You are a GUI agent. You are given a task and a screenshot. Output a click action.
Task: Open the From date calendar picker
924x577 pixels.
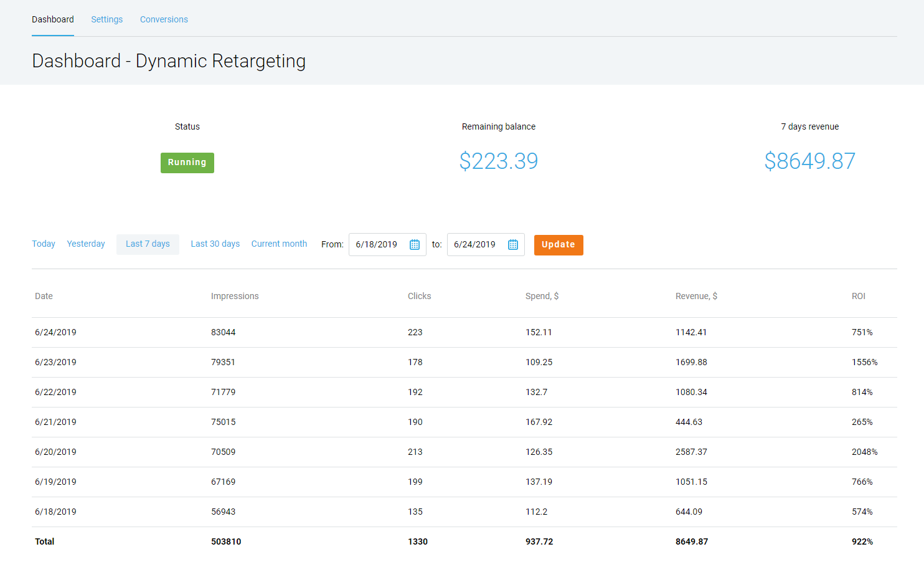pos(414,244)
